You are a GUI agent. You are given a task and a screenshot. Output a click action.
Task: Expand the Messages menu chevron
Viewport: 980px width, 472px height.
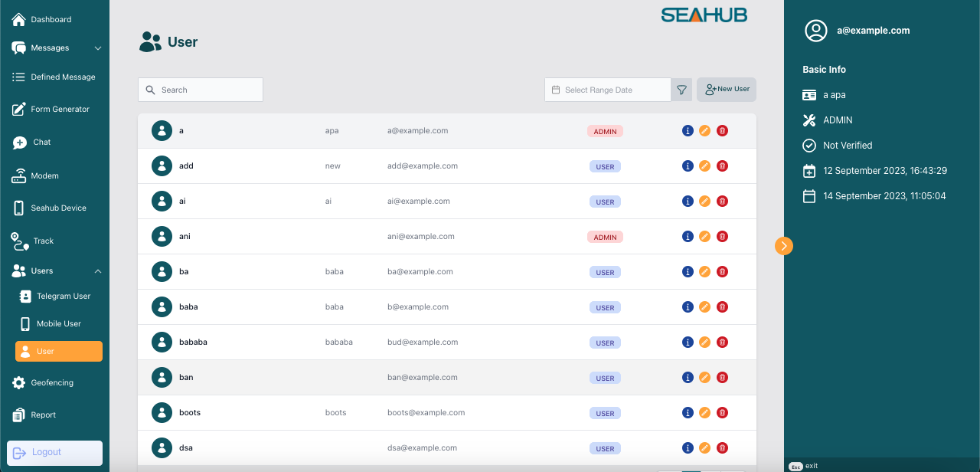(98, 48)
